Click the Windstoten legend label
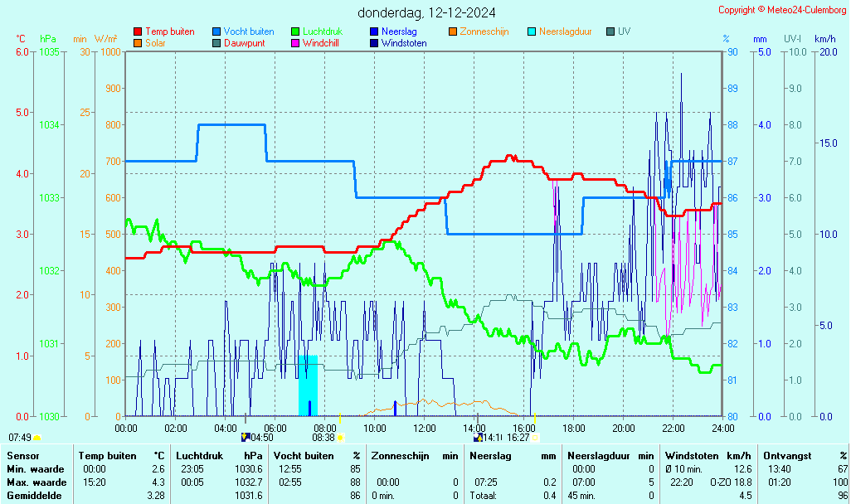851x504 pixels. coord(404,43)
